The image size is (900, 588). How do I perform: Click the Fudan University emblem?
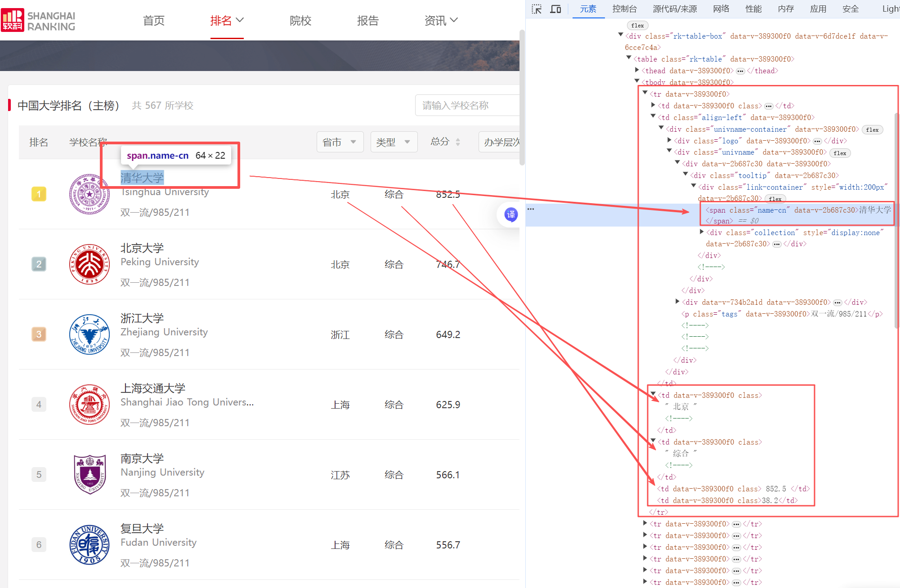[x=90, y=545]
